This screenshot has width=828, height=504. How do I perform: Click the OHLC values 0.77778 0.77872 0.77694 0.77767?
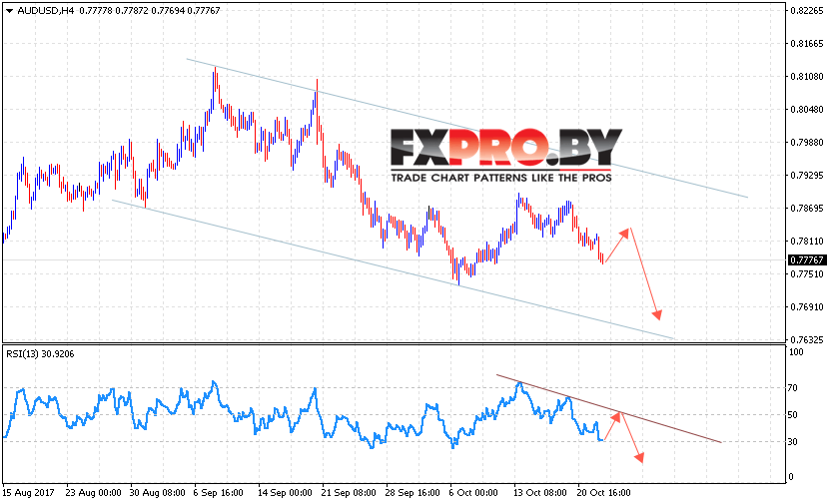click(150, 11)
